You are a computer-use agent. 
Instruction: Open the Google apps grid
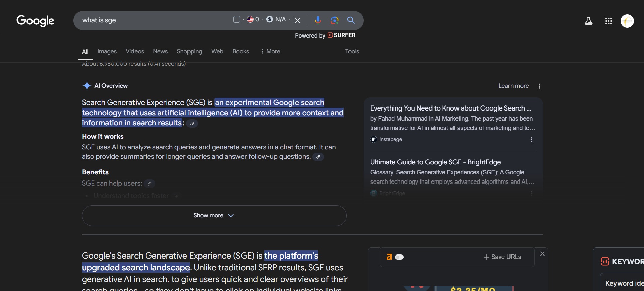[609, 21]
